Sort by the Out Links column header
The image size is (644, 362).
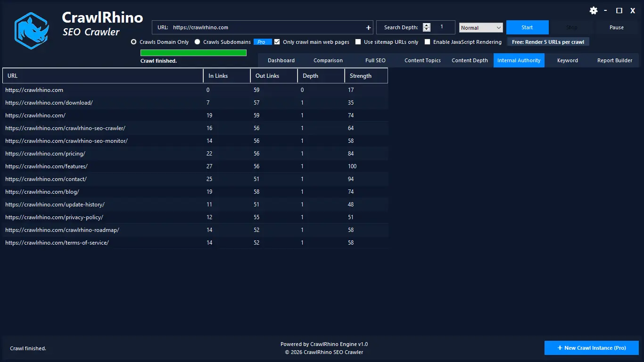click(274, 76)
